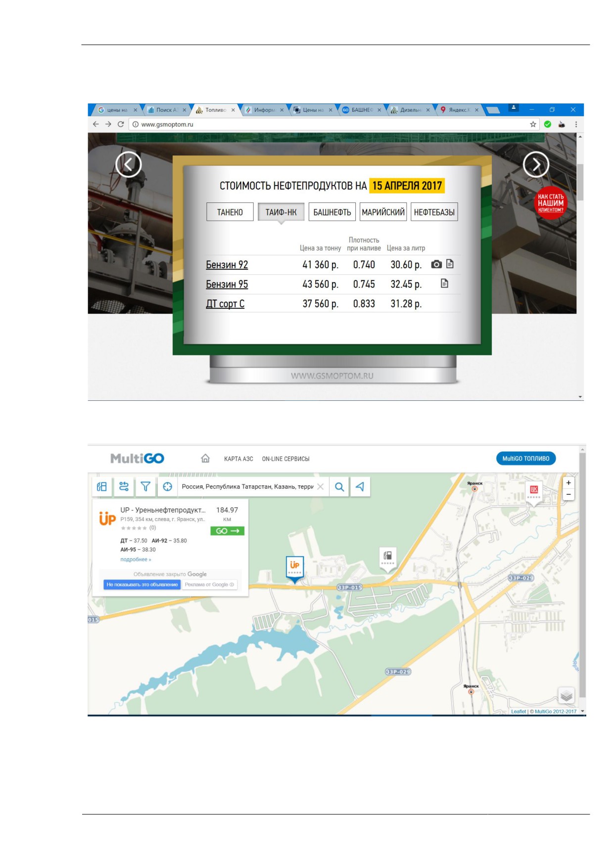This screenshot has height=868, width=613.
Task: Show the previous slide with the left arrow
Action: click(x=129, y=164)
